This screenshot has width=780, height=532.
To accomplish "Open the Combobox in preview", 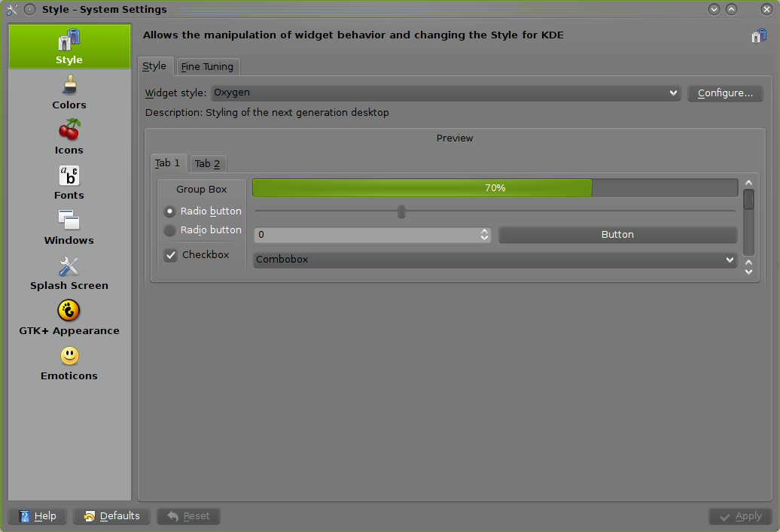I will (495, 260).
